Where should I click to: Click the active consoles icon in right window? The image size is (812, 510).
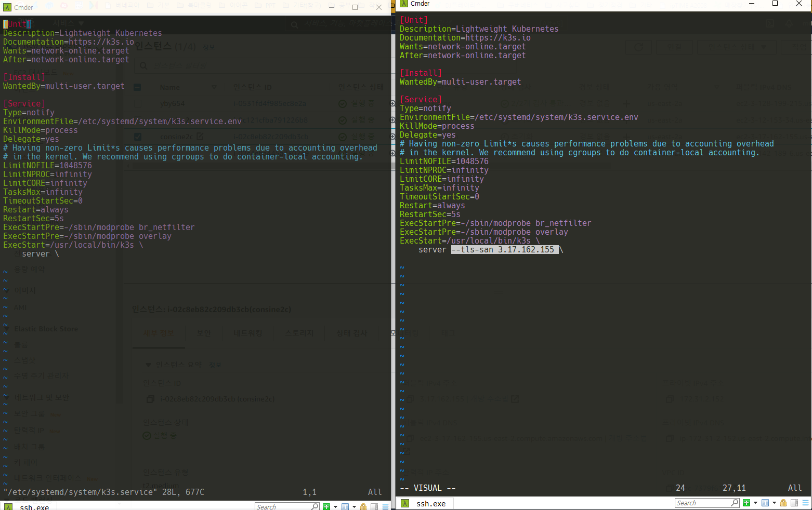pyautogui.click(x=765, y=503)
